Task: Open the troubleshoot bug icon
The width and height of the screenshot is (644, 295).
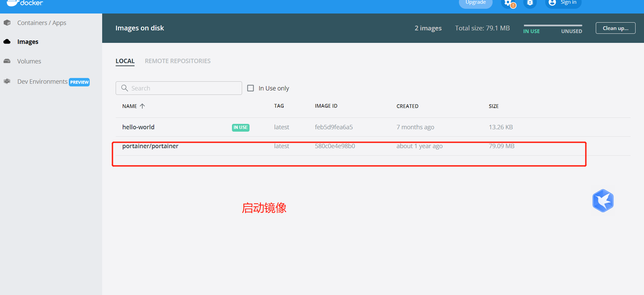Action: point(530,3)
